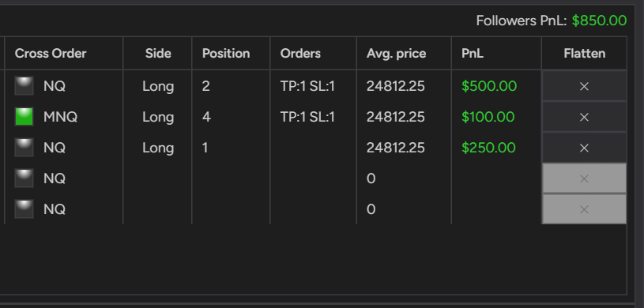Select the TP:1 SL:1 orders cell for MNQ
The height and width of the screenshot is (308, 644).
click(307, 117)
